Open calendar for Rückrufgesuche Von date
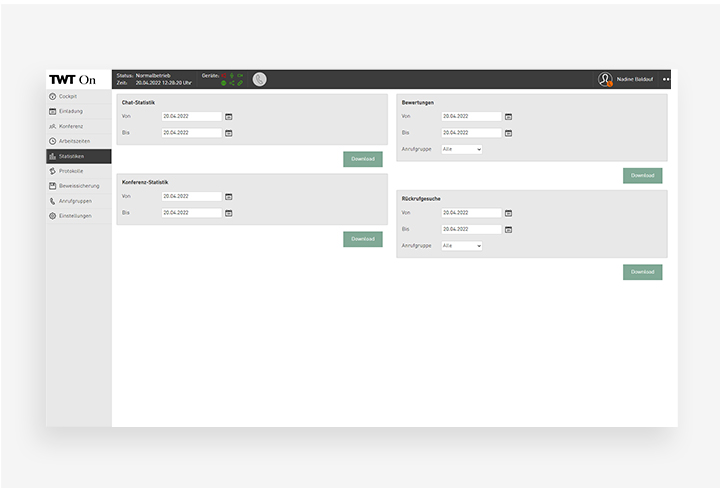 click(x=508, y=213)
